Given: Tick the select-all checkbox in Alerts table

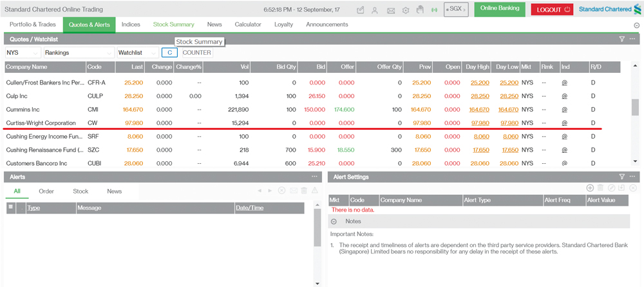Looking at the screenshot, I should coord(10,208).
